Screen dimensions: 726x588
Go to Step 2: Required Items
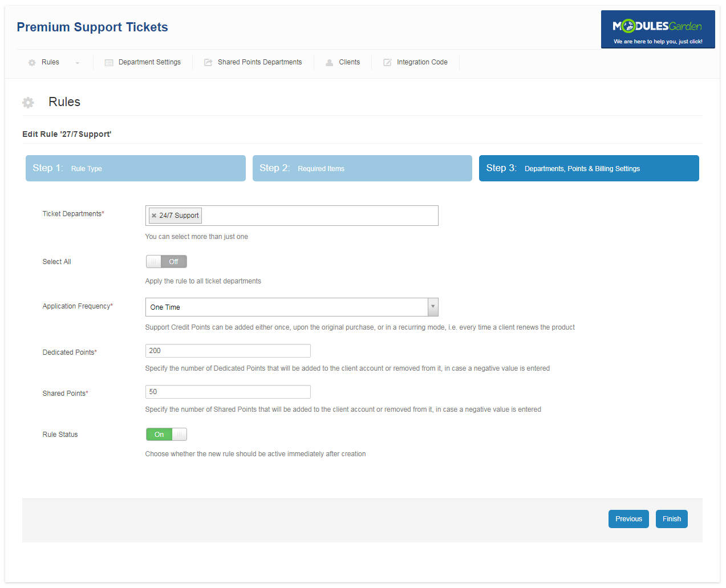pos(362,168)
